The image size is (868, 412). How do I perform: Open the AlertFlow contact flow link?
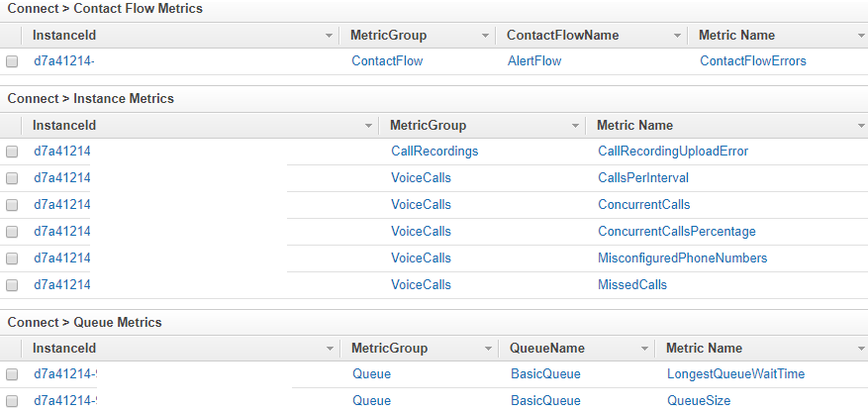[534, 61]
